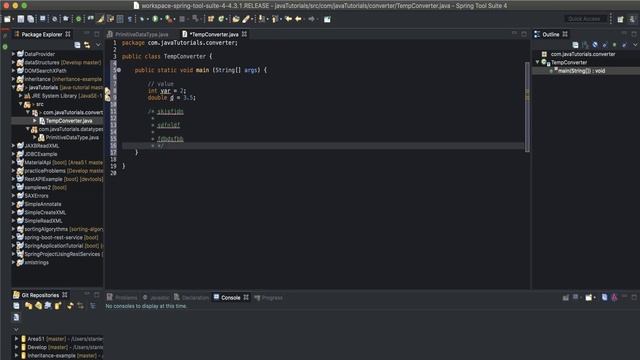This screenshot has width=640, height=360.
Task: Open the Problems tab
Action: (x=122, y=298)
